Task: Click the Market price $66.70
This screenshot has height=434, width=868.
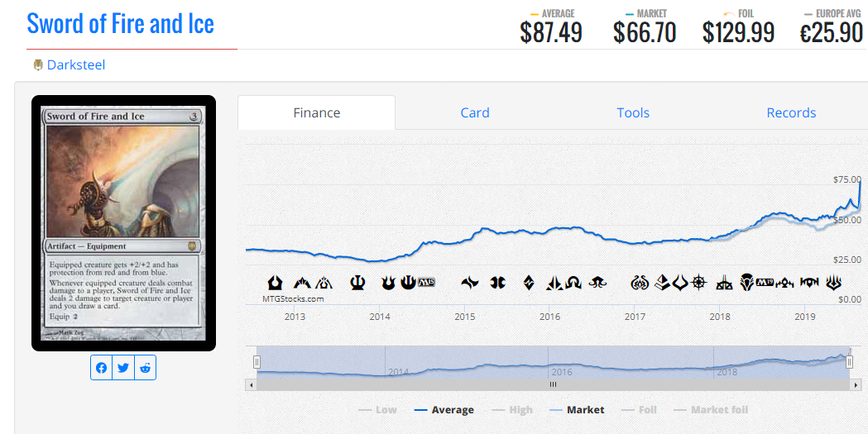Action: coord(645,32)
